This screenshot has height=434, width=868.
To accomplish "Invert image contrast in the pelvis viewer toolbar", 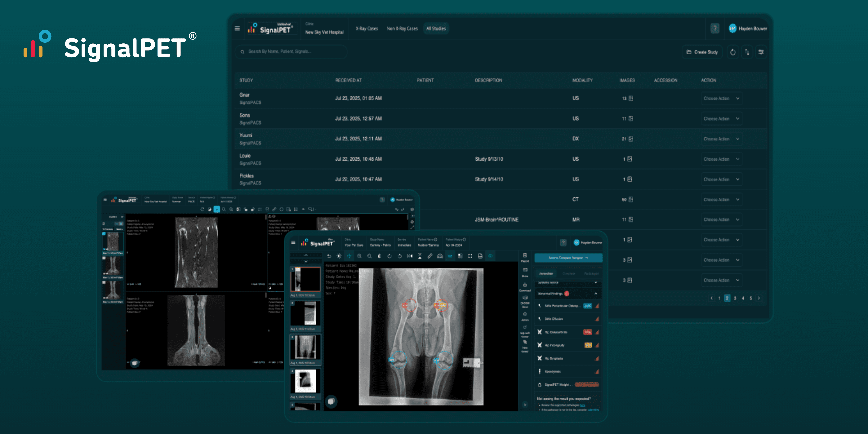I will (x=379, y=256).
